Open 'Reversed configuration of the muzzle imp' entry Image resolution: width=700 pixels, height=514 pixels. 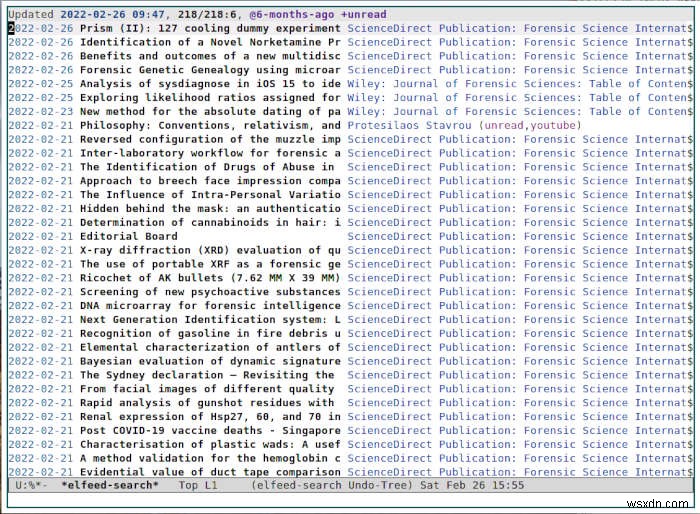point(210,139)
